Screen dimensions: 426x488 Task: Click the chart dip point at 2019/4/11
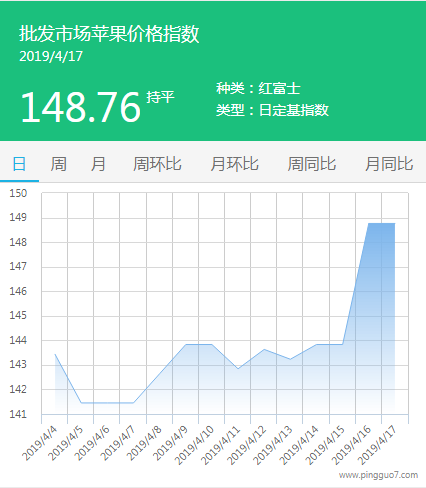[x=238, y=369]
